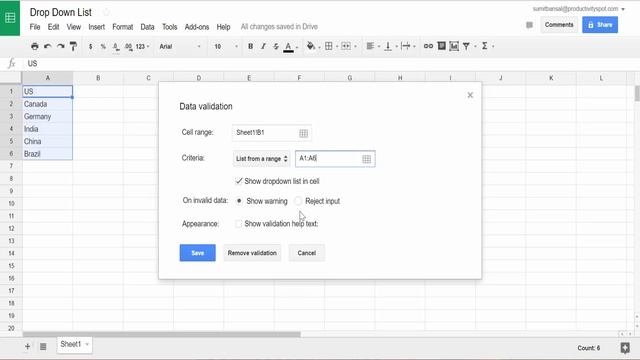This screenshot has width=640, height=360.
Task: Select cell range grid icon for Sheet1!B1
Action: pyautogui.click(x=304, y=133)
